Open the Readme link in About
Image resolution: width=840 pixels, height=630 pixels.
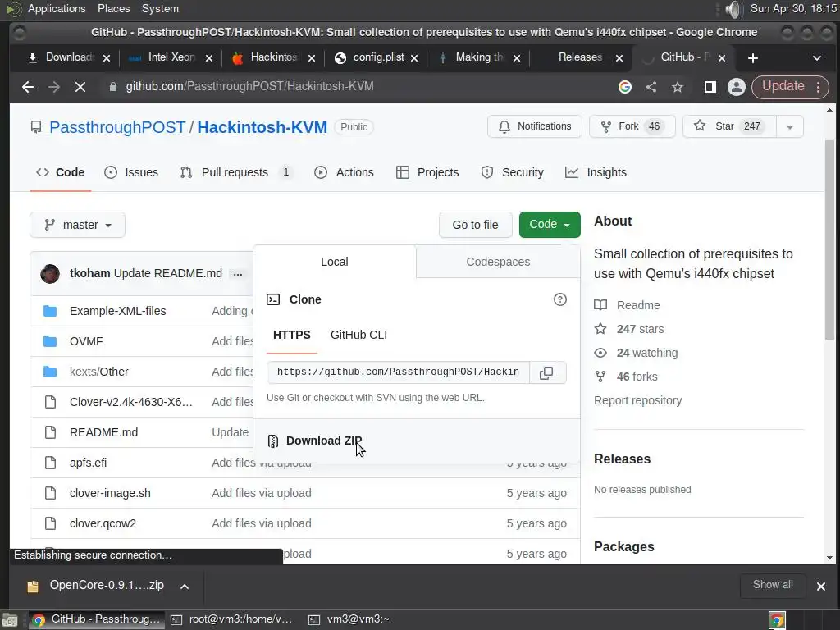point(638,305)
